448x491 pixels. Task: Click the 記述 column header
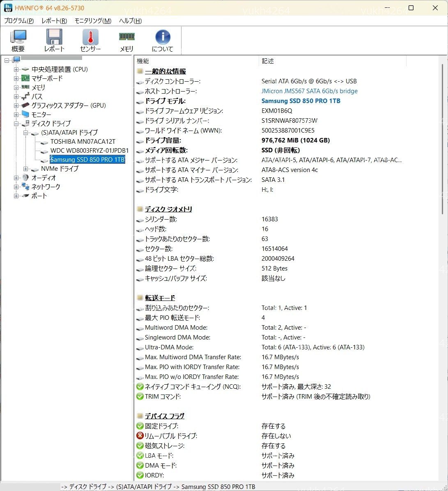click(x=333, y=61)
